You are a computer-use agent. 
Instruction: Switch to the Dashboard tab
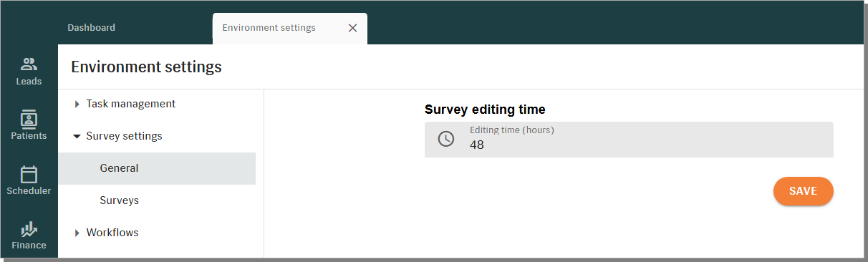92,28
